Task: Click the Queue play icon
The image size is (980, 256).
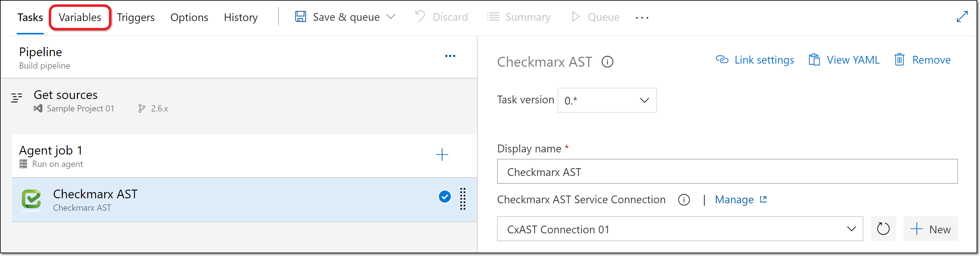Action: point(576,17)
